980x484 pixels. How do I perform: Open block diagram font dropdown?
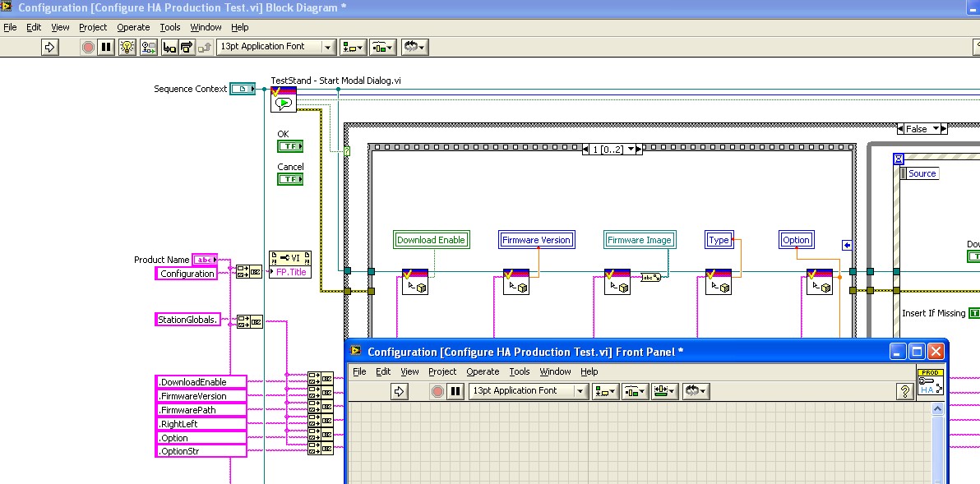(x=276, y=47)
